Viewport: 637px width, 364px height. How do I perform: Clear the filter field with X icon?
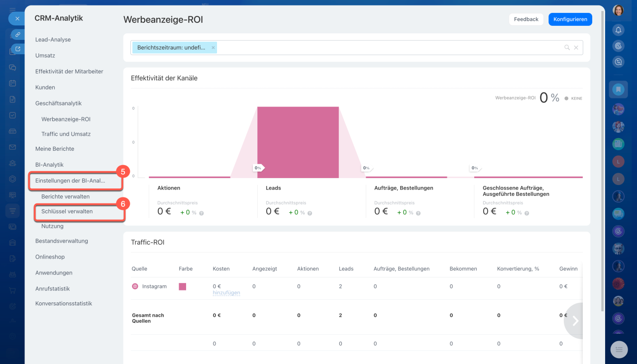pyautogui.click(x=576, y=48)
